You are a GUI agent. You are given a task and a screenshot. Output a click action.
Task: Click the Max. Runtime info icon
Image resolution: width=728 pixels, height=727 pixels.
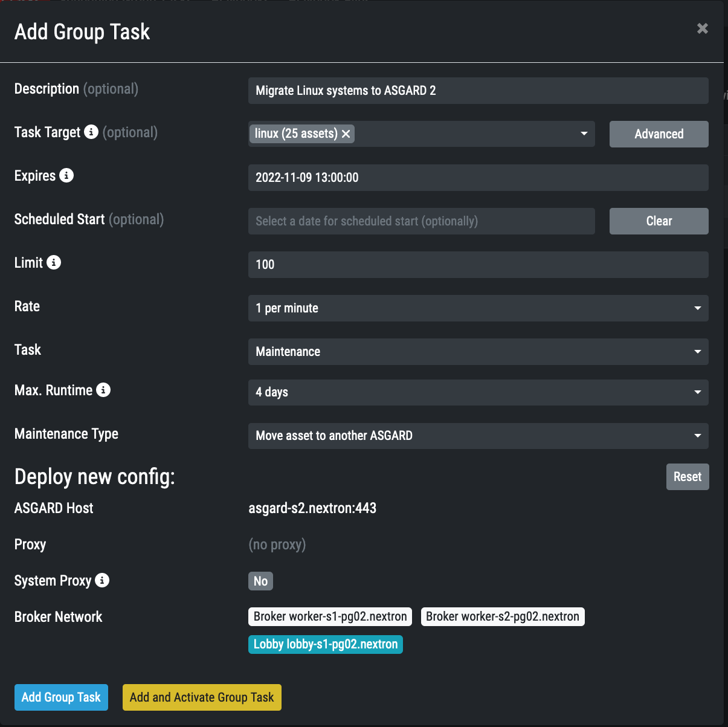coord(103,390)
